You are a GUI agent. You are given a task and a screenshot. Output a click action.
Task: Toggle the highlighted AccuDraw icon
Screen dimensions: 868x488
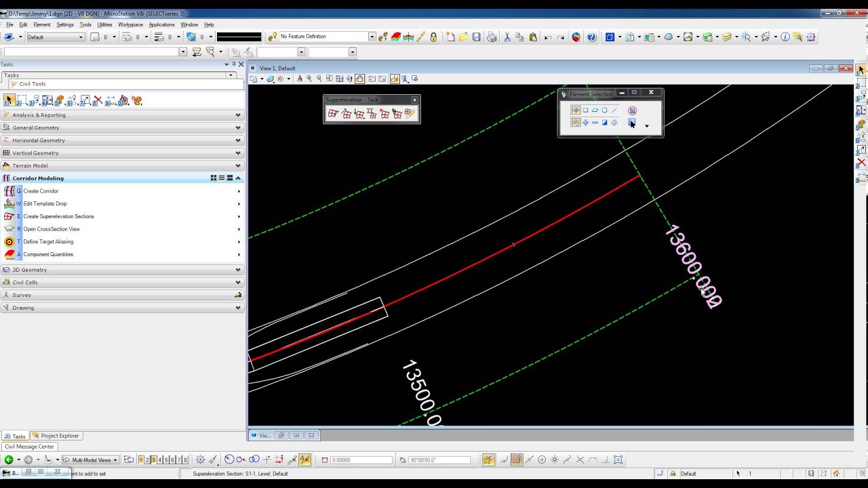coord(304,460)
